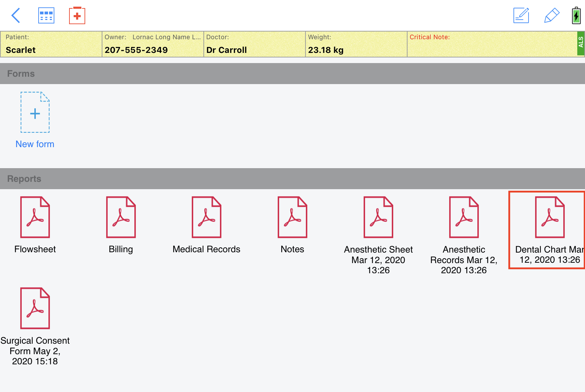Tap the green ALS status tag
The width and height of the screenshot is (585, 392).
click(581, 43)
